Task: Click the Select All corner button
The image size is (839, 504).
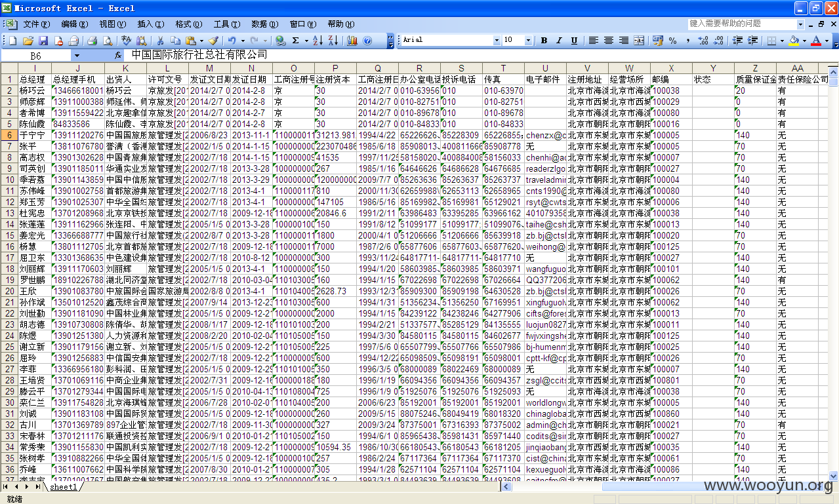Action: [9, 68]
